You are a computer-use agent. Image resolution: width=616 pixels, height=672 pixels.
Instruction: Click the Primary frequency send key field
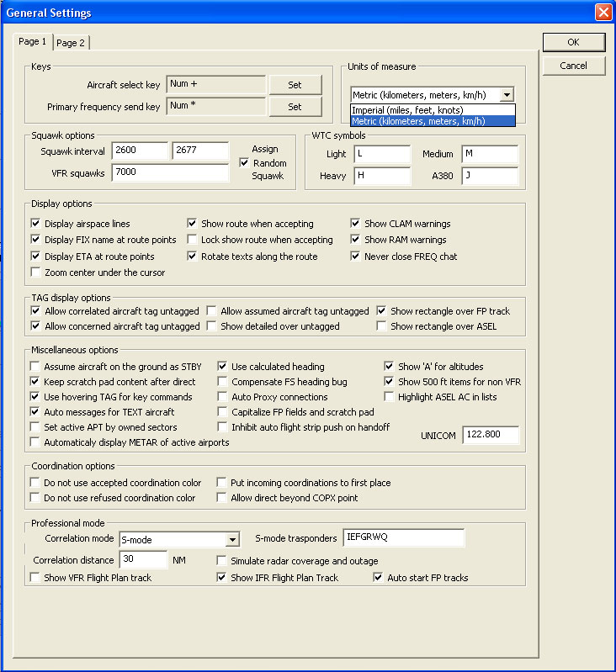(216, 106)
